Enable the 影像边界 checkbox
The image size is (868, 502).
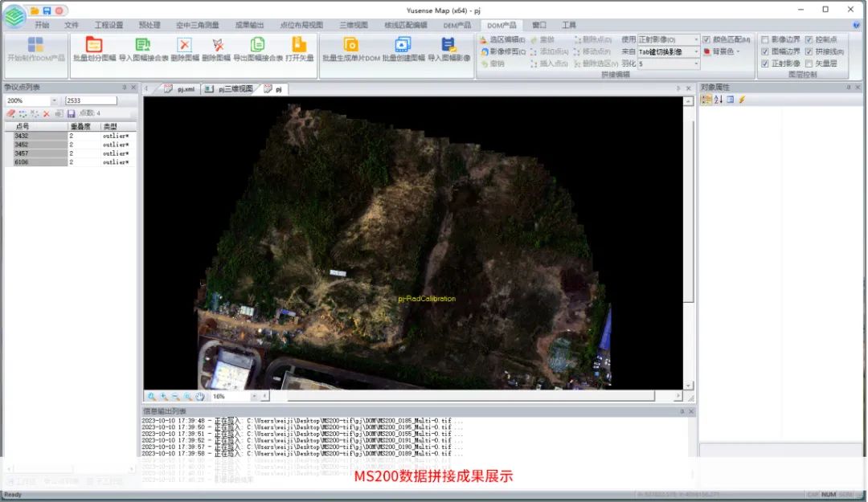tap(765, 39)
